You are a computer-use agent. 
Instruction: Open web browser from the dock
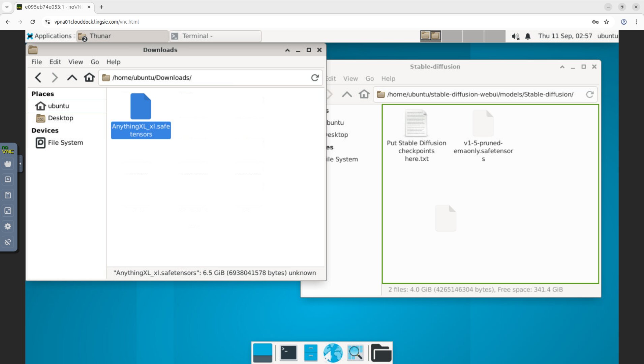(x=333, y=353)
